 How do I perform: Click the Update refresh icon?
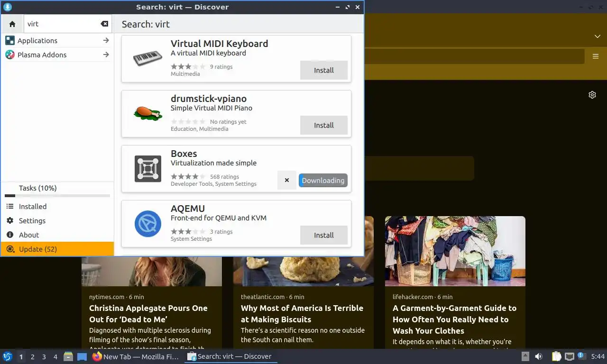tap(10, 249)
